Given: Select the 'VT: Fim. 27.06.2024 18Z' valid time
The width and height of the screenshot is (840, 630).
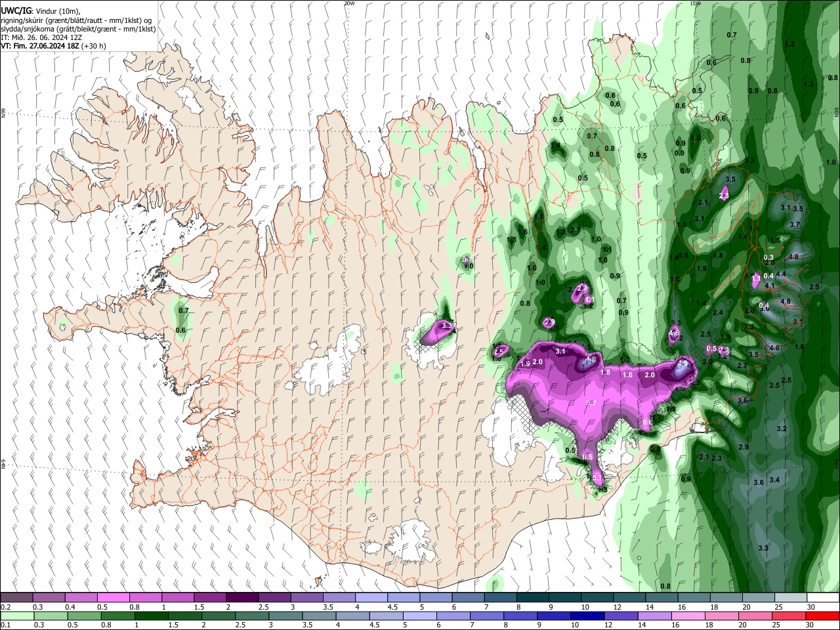Looking at the screenshot, I should (40, 46).
